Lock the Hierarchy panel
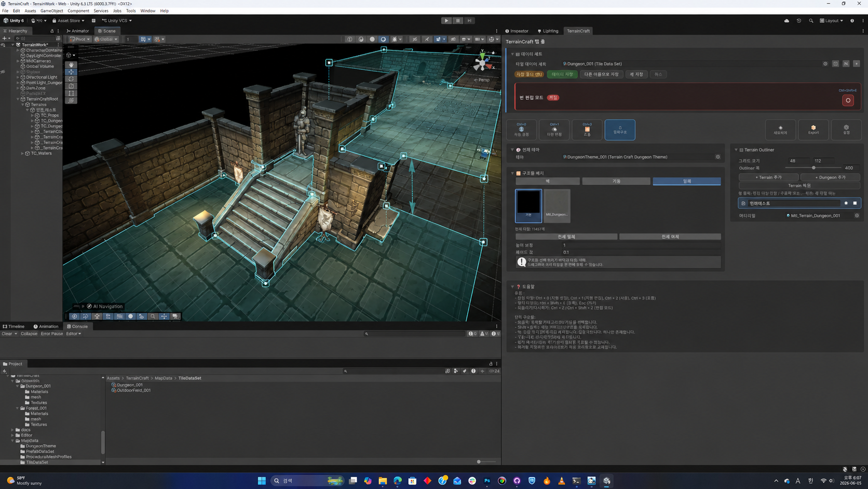This screenshot has width=868, height=489. point(52,31)
